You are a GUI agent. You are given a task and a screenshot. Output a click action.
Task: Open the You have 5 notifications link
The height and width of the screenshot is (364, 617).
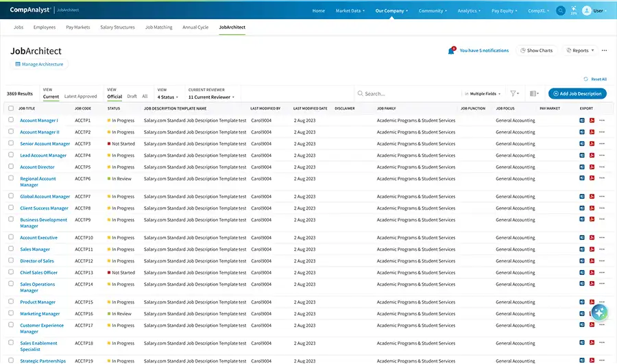tap(484, 50)
